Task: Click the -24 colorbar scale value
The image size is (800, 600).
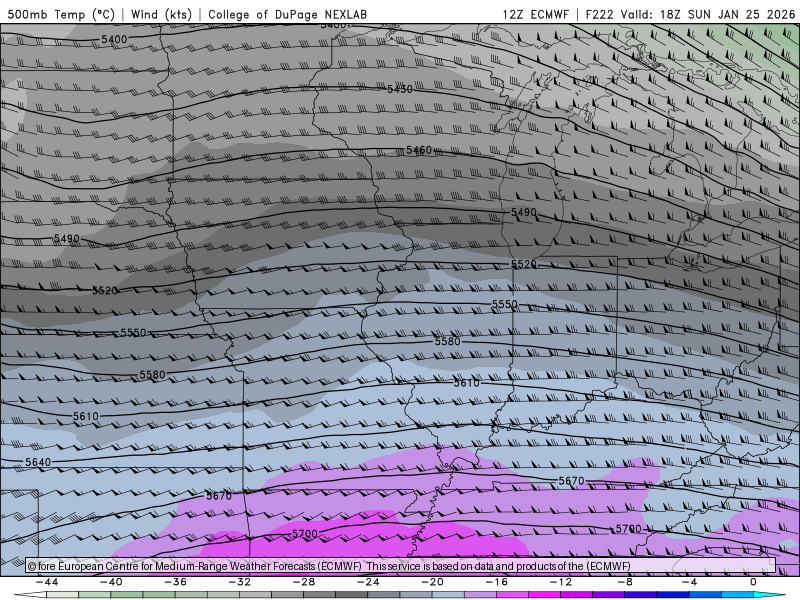Action: (368, 582)
